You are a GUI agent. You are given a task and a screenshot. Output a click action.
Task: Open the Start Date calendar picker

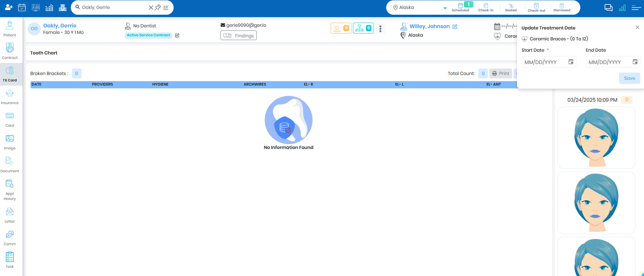pyautogui.click(x=571, y=62)
